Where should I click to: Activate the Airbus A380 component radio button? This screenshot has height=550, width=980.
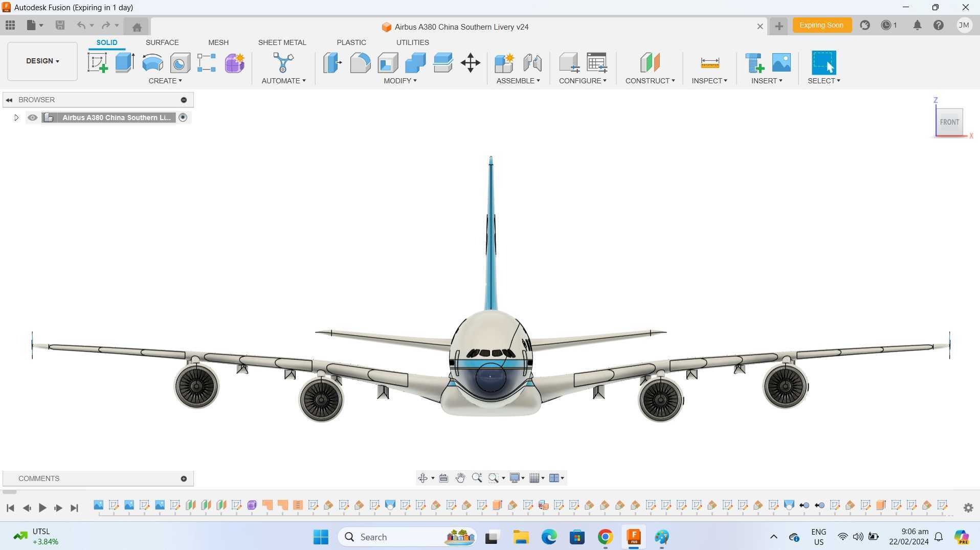coord(183,118)
